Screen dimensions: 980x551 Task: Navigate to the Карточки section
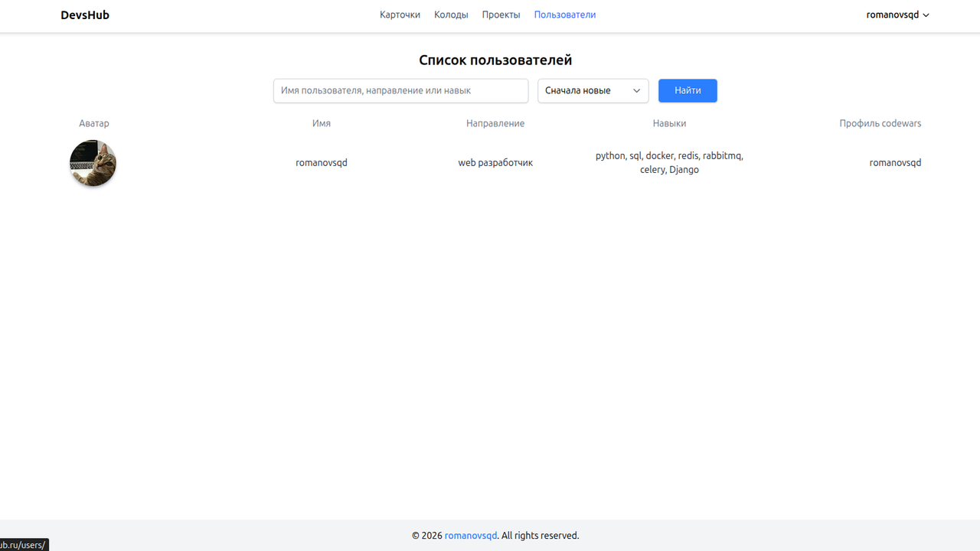[x=400, y=15]
